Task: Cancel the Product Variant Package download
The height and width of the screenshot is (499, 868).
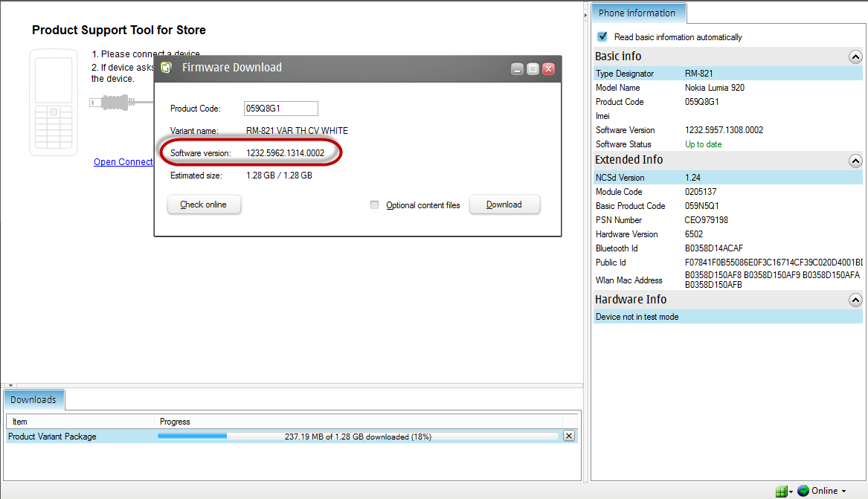Action: tap(568, 436)
